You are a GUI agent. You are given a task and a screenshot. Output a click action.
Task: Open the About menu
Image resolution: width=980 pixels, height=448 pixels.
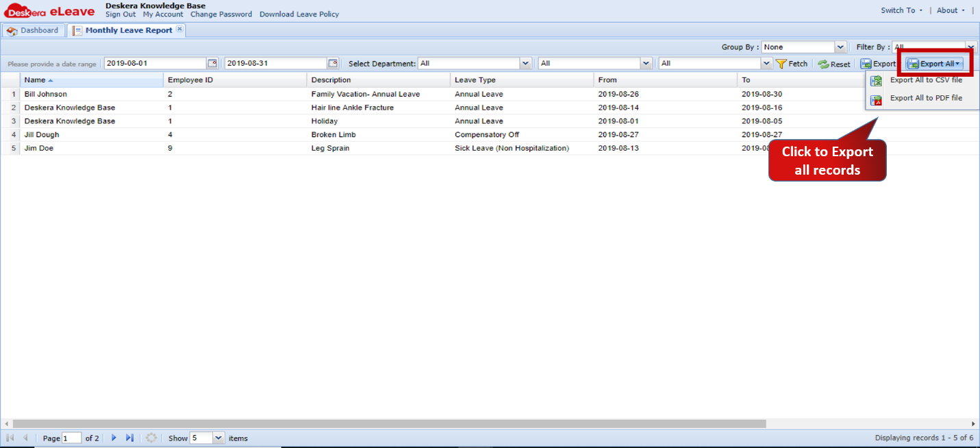[x=951, y=10]
